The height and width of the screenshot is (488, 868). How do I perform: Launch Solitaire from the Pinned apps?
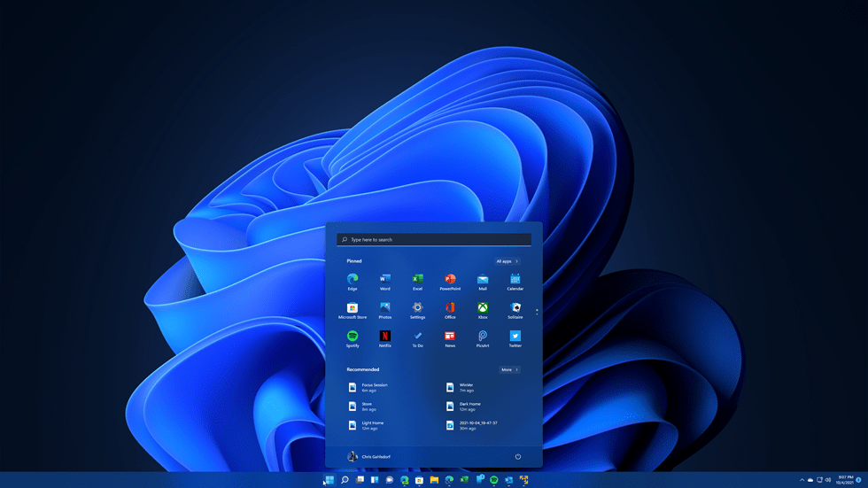pos(515,310)
